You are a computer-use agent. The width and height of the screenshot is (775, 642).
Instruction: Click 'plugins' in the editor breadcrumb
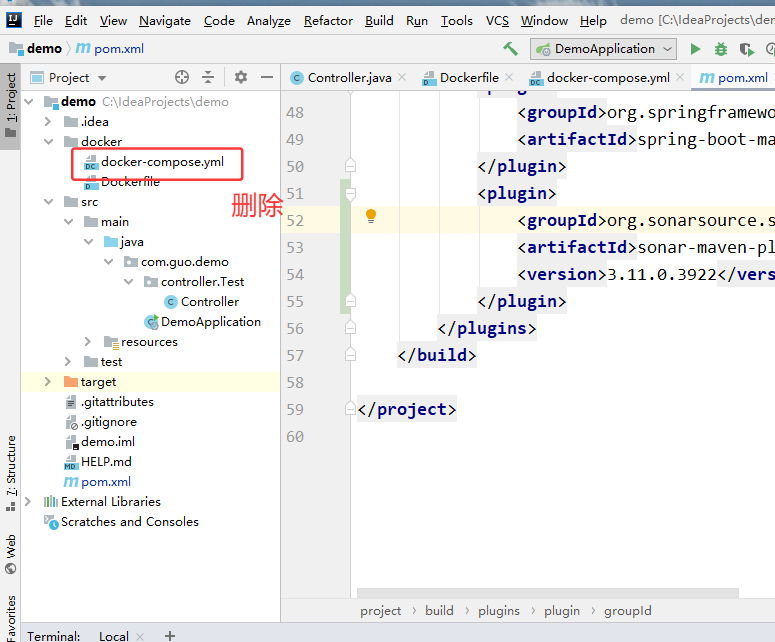(499, 611)
